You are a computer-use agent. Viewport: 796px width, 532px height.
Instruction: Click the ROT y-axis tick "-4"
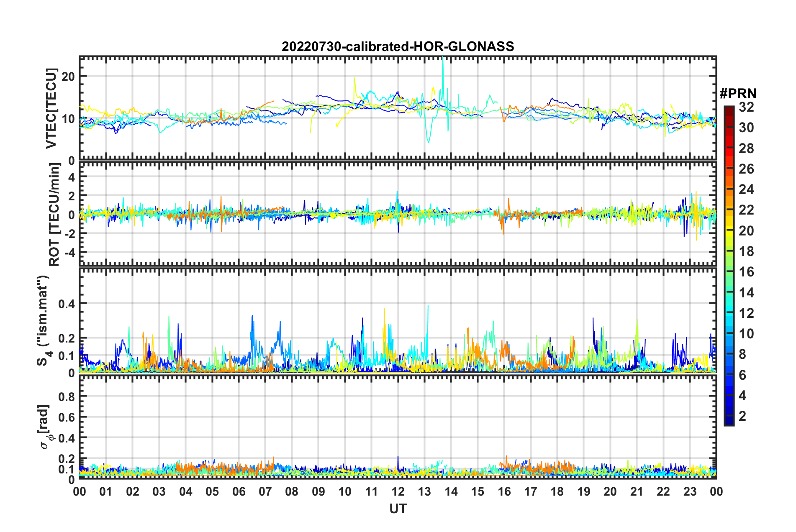click(69, 252)
